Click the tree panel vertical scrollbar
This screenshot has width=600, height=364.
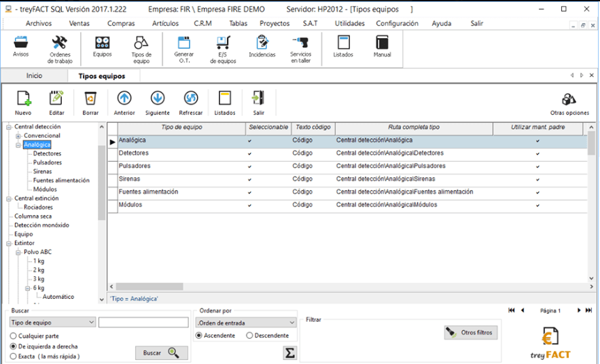[101, 183]
